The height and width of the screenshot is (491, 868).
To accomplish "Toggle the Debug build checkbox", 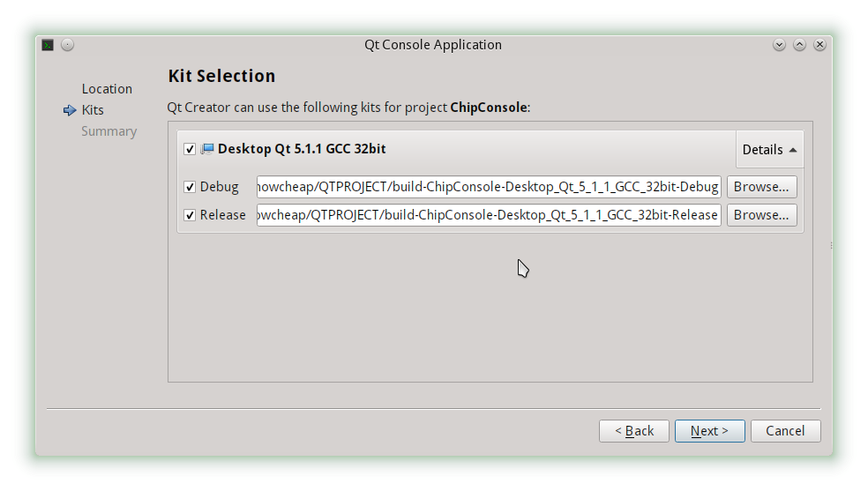I will pyautogui.click(x=190, y=187).
